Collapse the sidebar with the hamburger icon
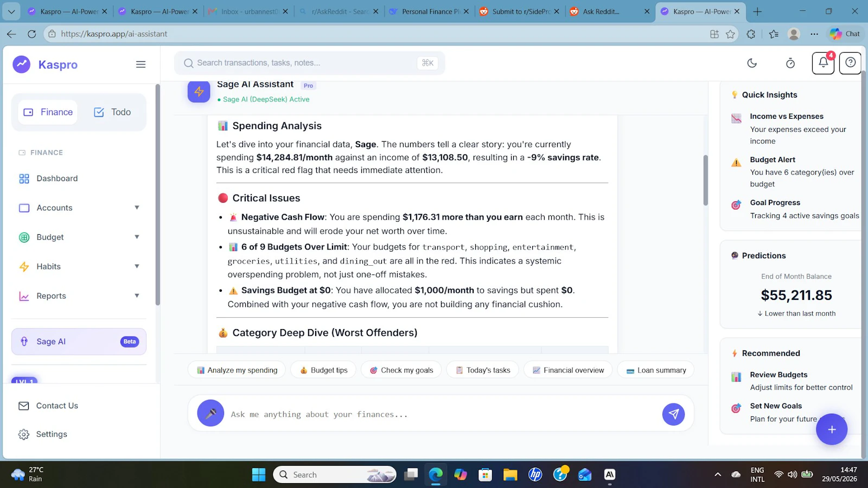 coord(141,65)
